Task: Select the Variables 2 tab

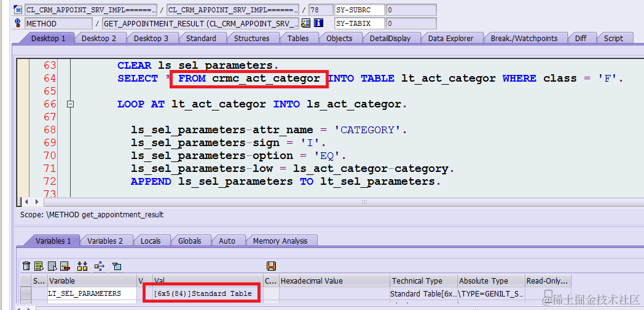Action: point(104,241)
